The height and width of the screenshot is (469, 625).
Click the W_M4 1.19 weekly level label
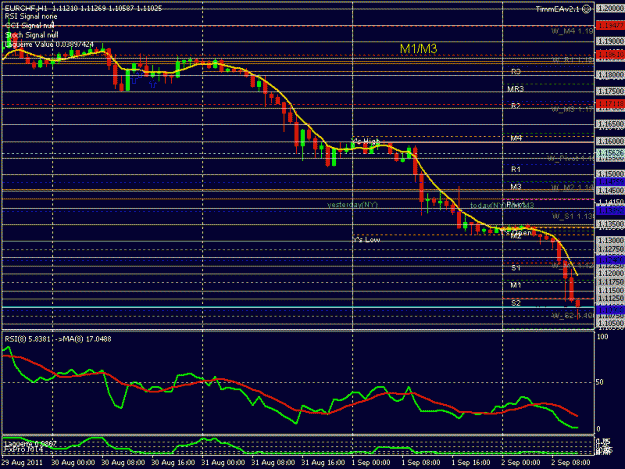pos(572,31)
